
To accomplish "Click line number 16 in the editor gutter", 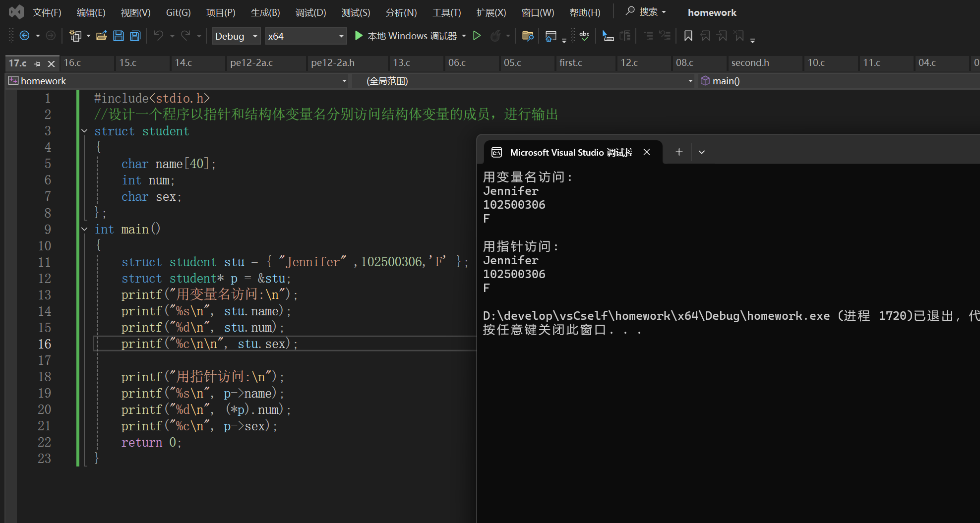I will coord(45,344).
